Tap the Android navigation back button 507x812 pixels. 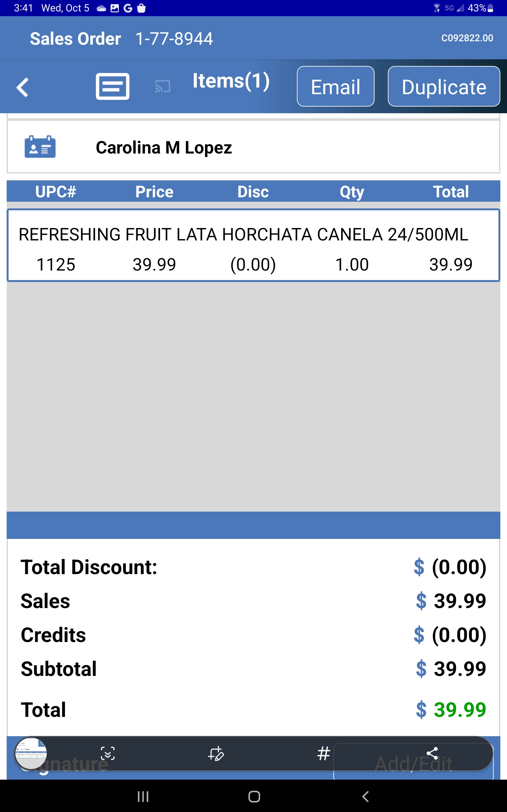pyautogui.click(x=365, y=796)
